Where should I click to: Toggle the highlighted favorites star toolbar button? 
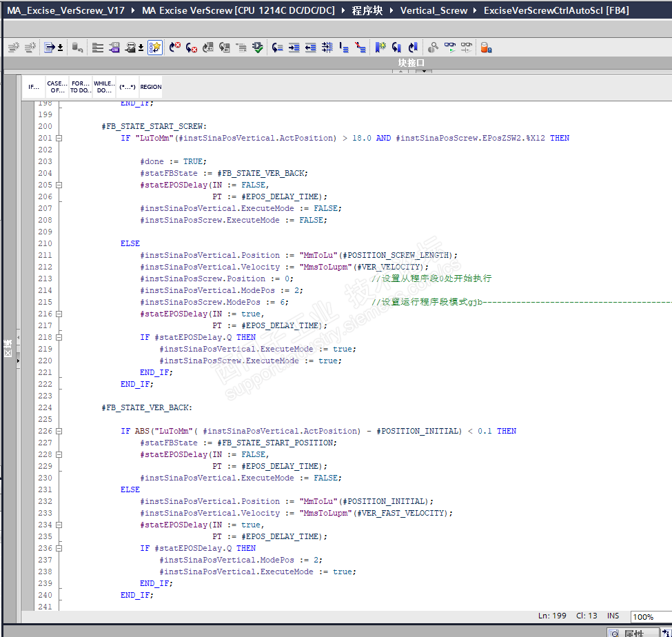[x=155, y=48]
